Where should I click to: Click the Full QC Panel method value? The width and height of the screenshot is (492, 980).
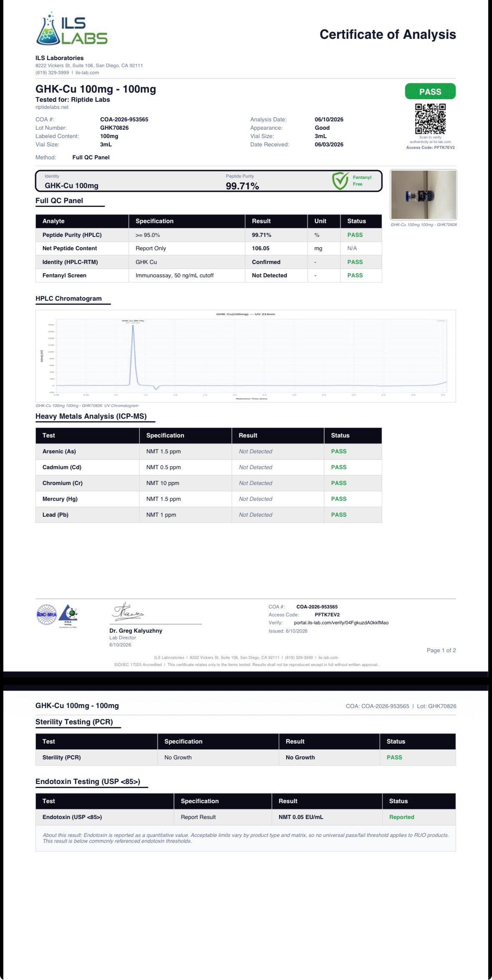point(91,157)
